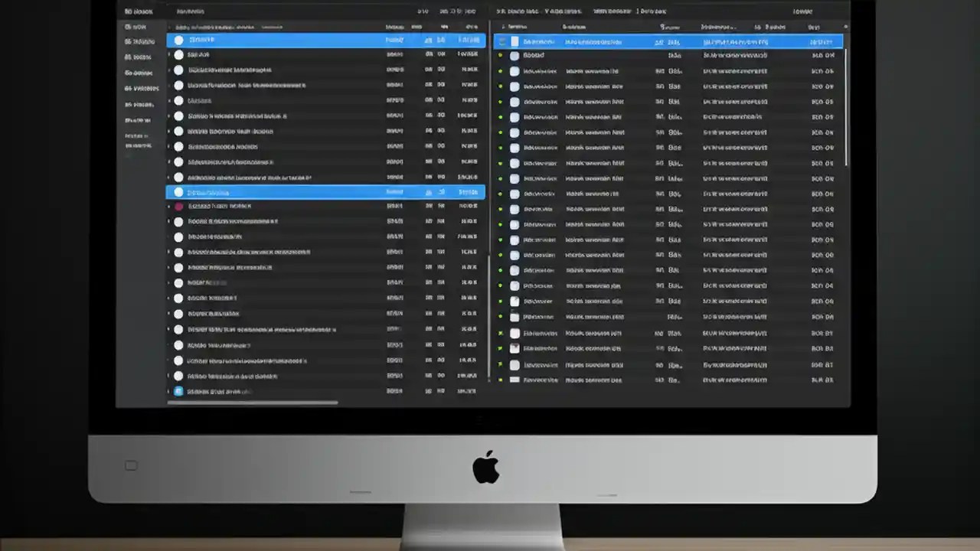Image resolution: width=980 pixels, height=551 pixels.
Task: Click the icon in the second blue-selected left row
Action: 178,192
